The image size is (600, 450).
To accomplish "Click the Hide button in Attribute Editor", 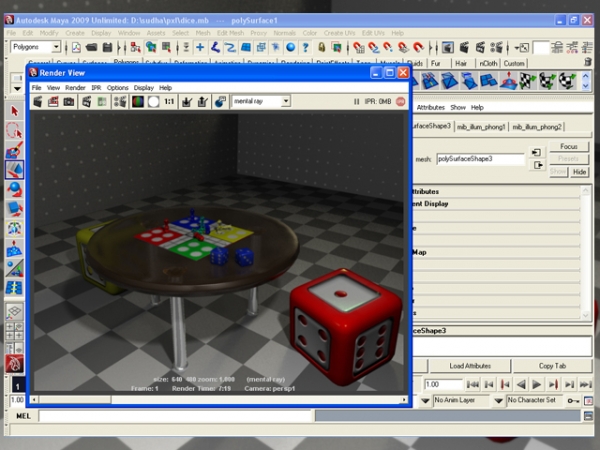I will pyautogui.click(x=579, y=172).
